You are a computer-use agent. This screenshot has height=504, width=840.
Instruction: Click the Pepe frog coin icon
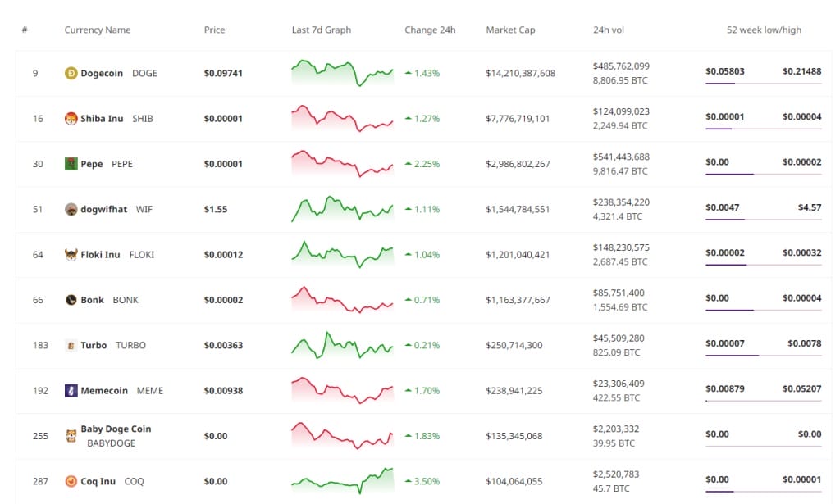71,164
